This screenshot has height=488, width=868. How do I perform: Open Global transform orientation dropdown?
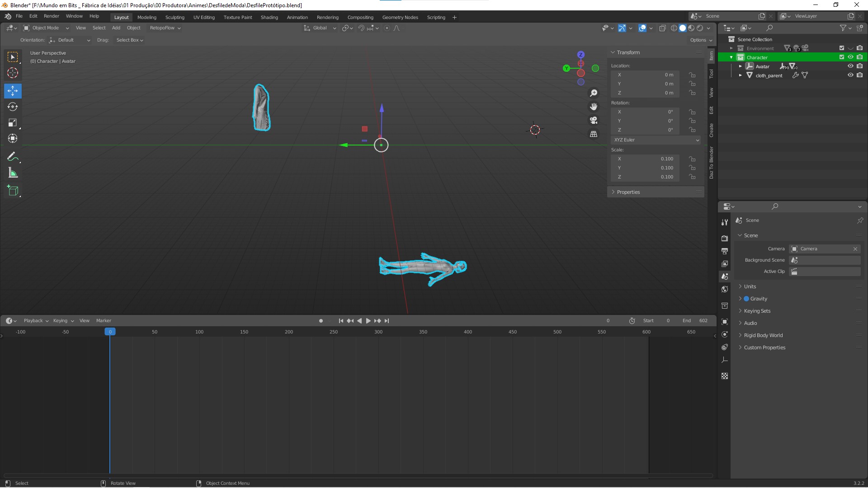[x=320, y=28]
